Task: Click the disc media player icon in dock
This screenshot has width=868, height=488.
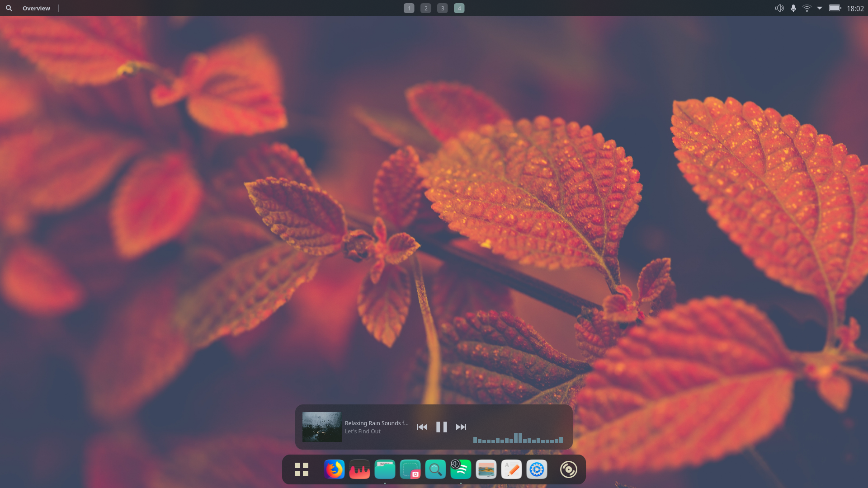Action: (x=568, y=469)
